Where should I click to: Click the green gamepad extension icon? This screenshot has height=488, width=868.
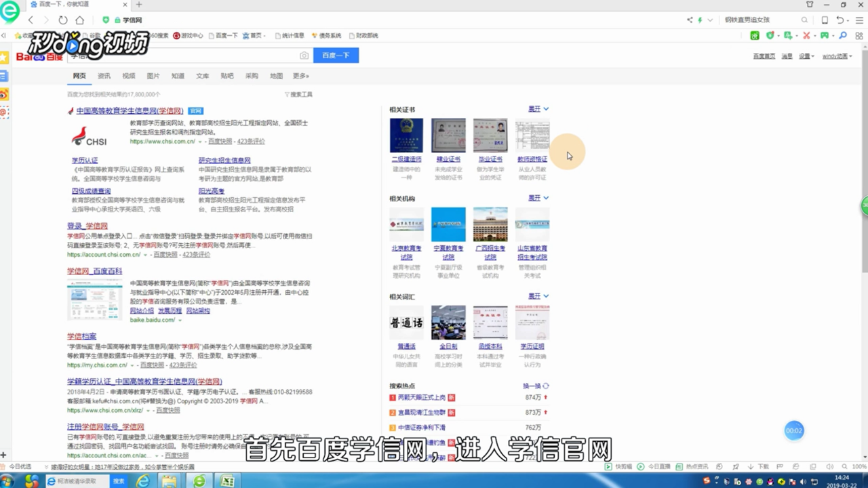tap(825, 35)
